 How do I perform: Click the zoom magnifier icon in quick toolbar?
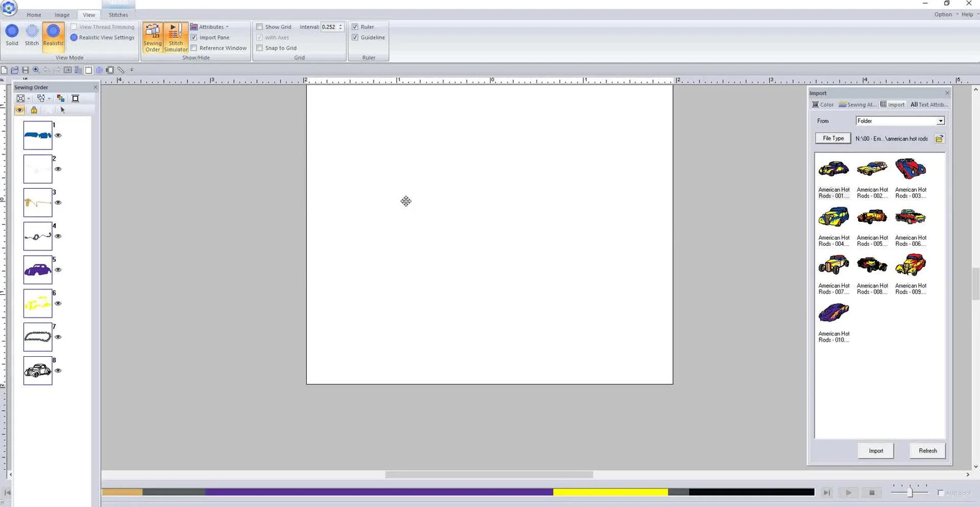click(36, 70)
